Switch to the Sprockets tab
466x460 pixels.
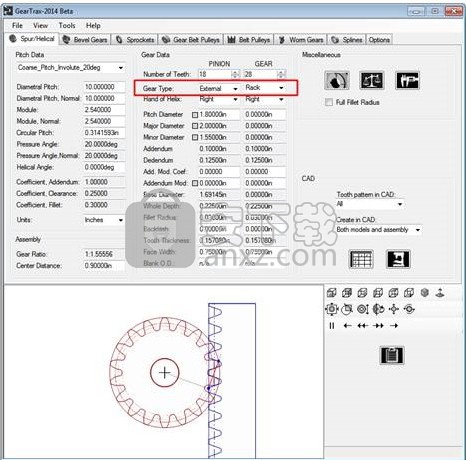pyautogui.click(x=135, y=40)
